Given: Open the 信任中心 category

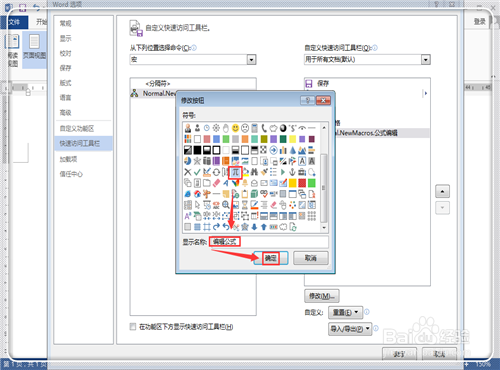Looking at the screenshot, I should pyautogui.click(x=71, y=174).
